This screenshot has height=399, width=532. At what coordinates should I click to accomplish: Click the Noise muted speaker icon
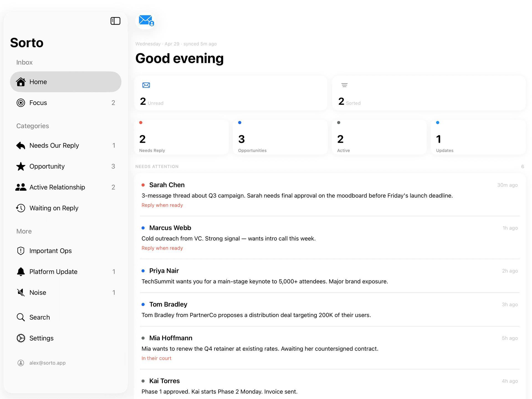click(21, 292)
